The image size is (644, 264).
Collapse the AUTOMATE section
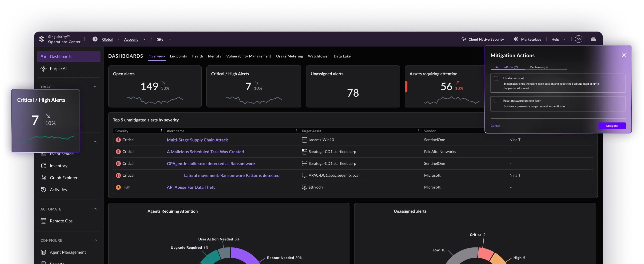tap(95, 209)
